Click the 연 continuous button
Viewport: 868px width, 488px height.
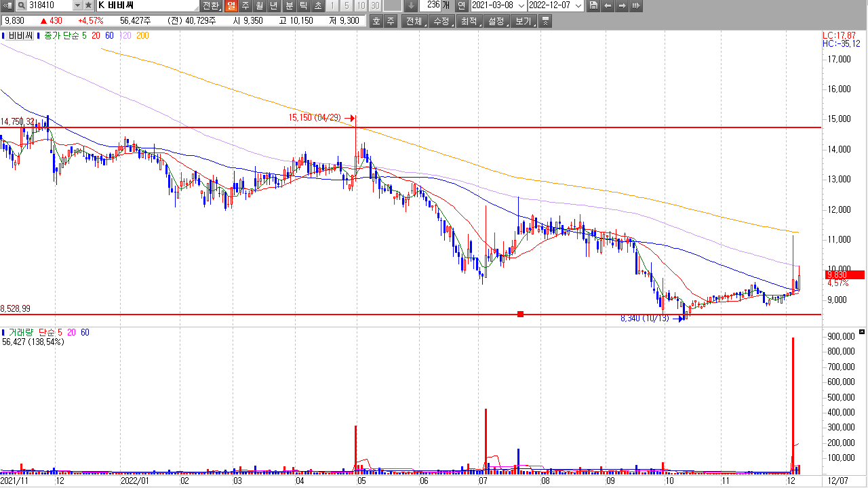coord(462,5)
